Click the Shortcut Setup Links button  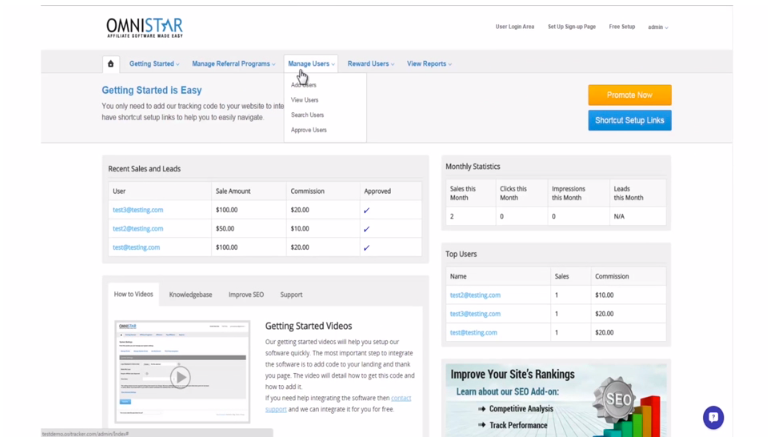629,120
